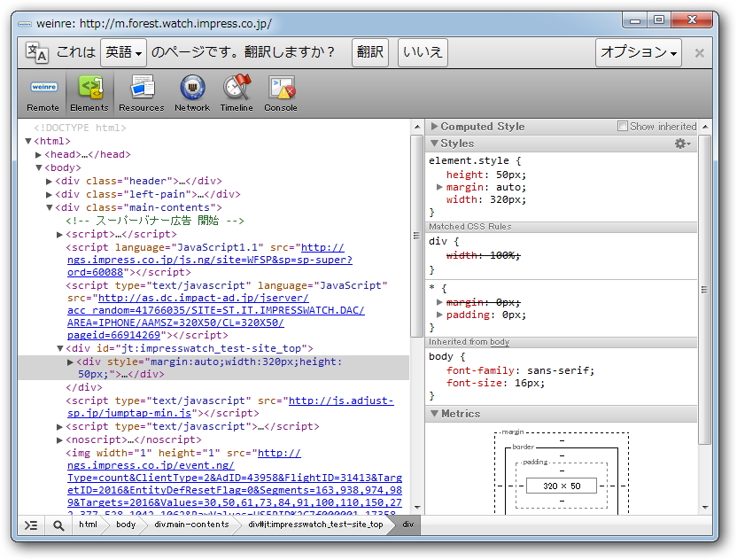This screenshot has width=737, height=560.
Task: Toggle console drawer icon at bottom left
Action: tap(31, 525)
